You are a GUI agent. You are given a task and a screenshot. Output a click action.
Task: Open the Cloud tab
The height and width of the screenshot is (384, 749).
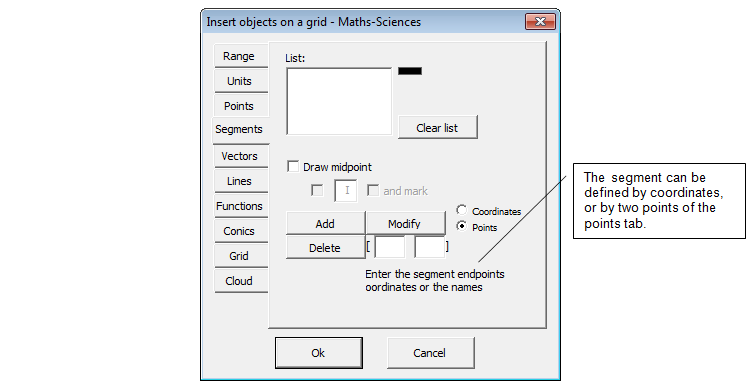point(240,281)
